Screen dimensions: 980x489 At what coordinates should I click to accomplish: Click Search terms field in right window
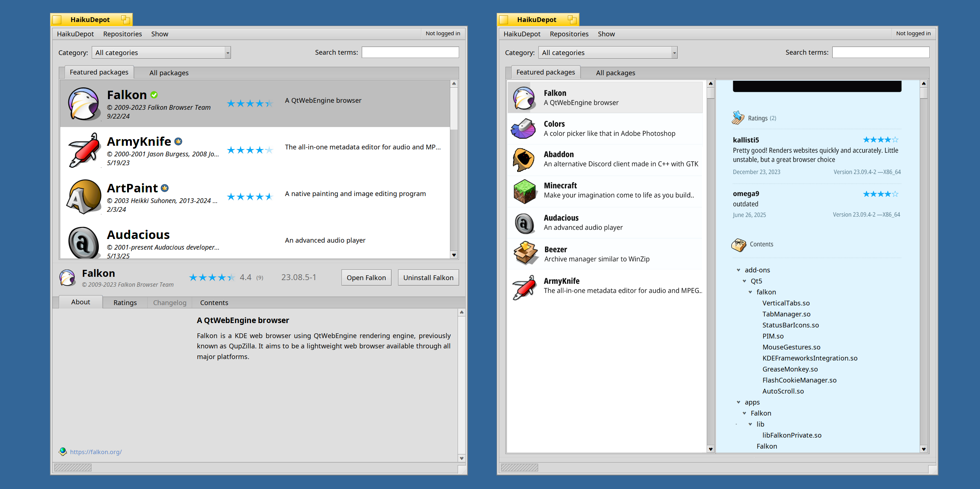[881, 52]
